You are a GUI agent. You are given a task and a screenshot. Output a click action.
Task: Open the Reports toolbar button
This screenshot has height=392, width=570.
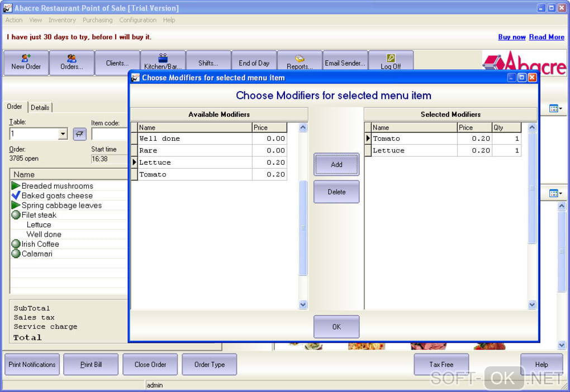pyautogui.click(x=300, y=61)
